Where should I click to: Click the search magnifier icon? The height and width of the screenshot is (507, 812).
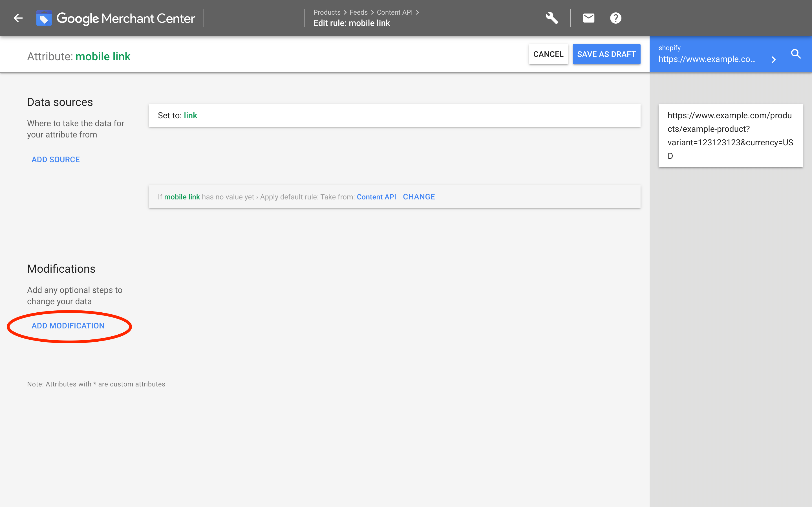pyautogui.click(x=796, y=54)
